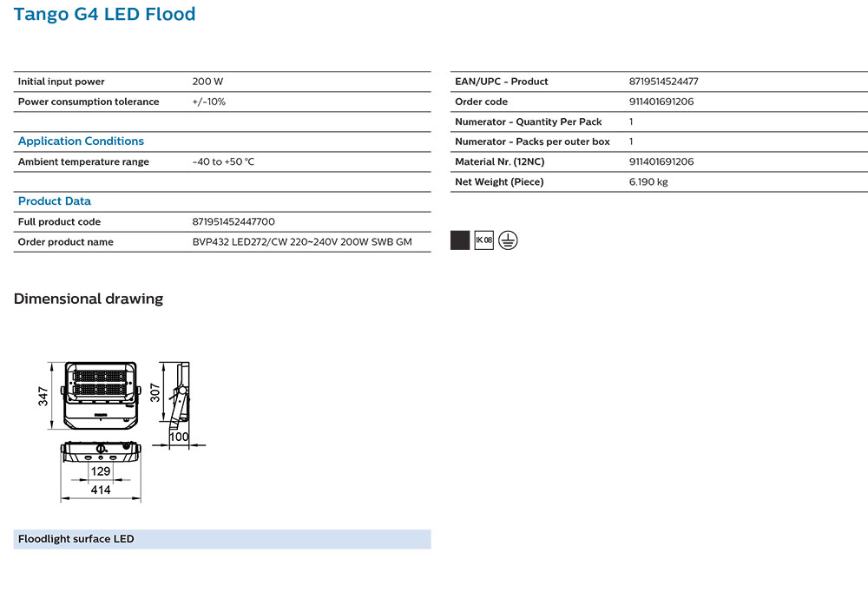Click the 200 W power value
Viewport: 868px width, 592px height.
click(207, 82)
